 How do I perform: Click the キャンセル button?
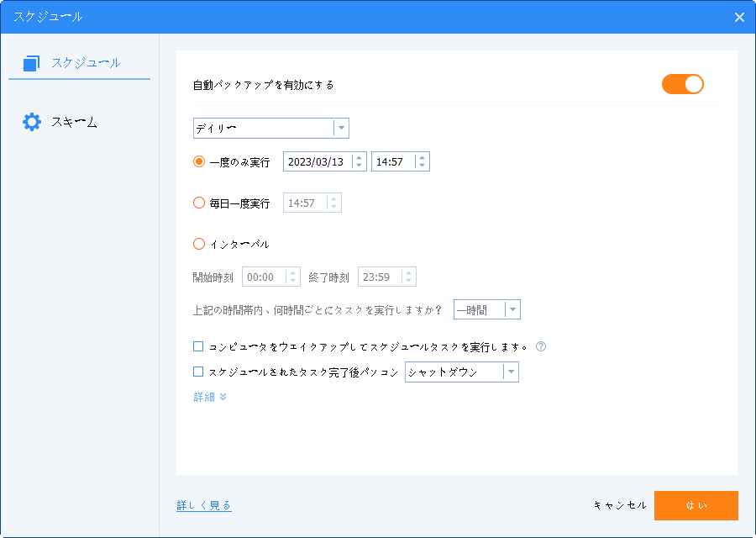620,505
